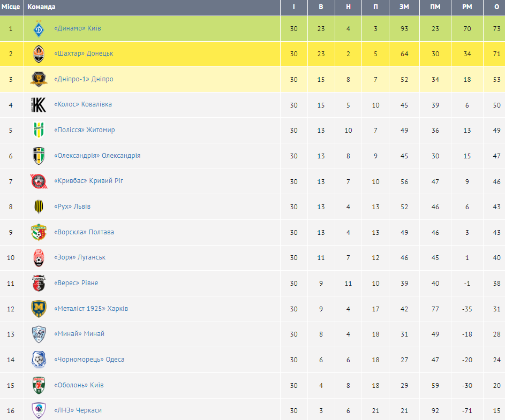This screenshot has height=420, width=505.
Task: Click the Dnipro-1 team emblem
Action: click(x=39, y=79)
